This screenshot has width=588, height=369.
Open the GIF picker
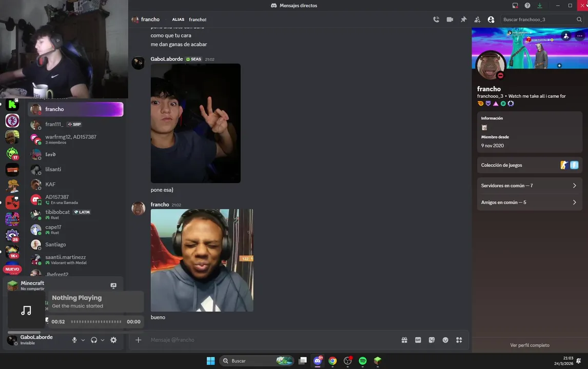418,340
